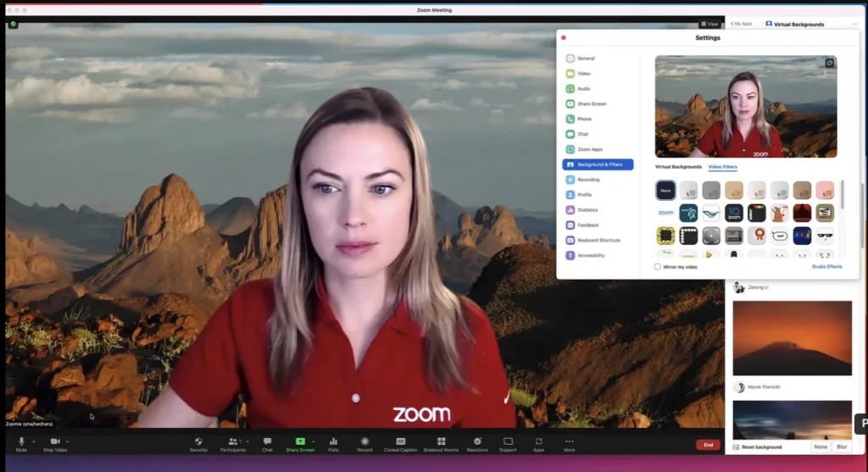Open Polls from the toolbar
Viewport: 868px width, 472px height.
(x=333, y=444)
